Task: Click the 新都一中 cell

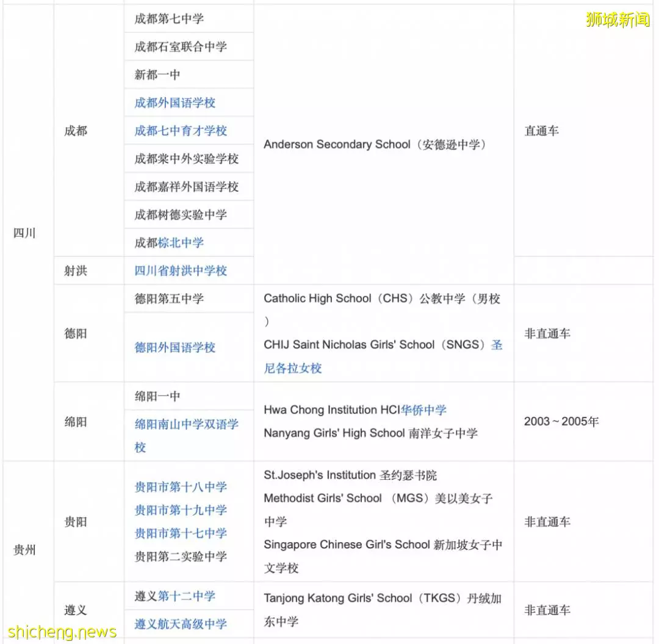Action: [189, 75]
